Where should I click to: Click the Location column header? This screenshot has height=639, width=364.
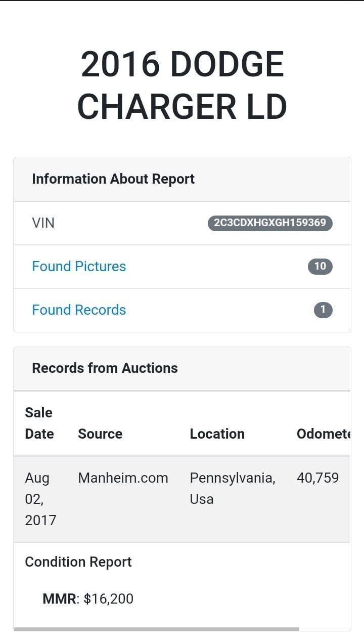[217, 434]
